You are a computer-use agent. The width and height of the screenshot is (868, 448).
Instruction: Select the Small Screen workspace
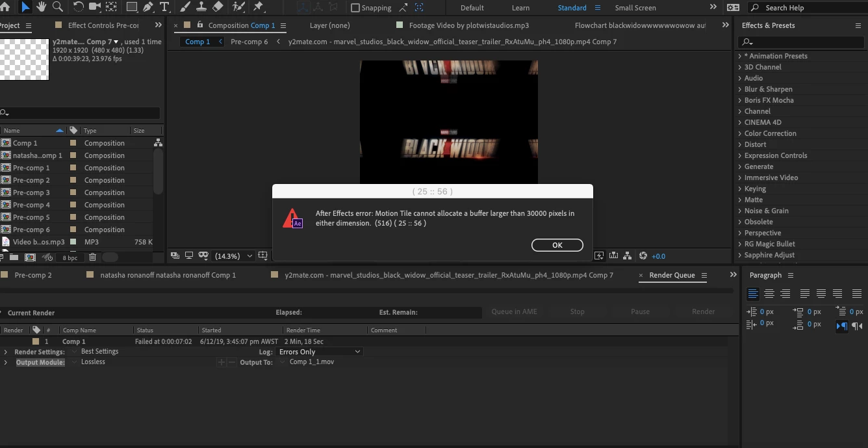click(x=635, y=8)
